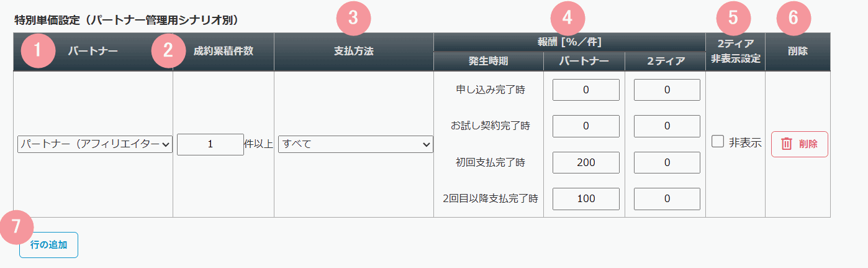Click the pink number 5 marker

tap(733, 18)
